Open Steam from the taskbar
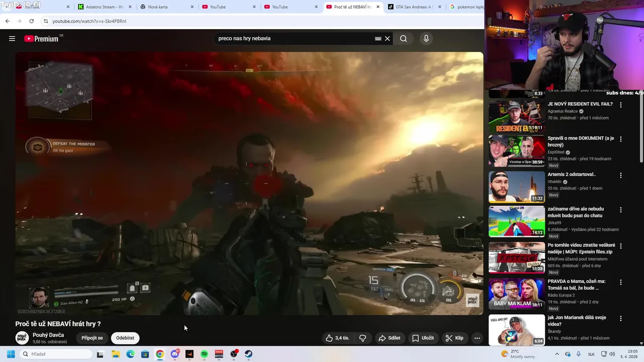The width and height of the screenshot is (644, 362). [249, 354]
